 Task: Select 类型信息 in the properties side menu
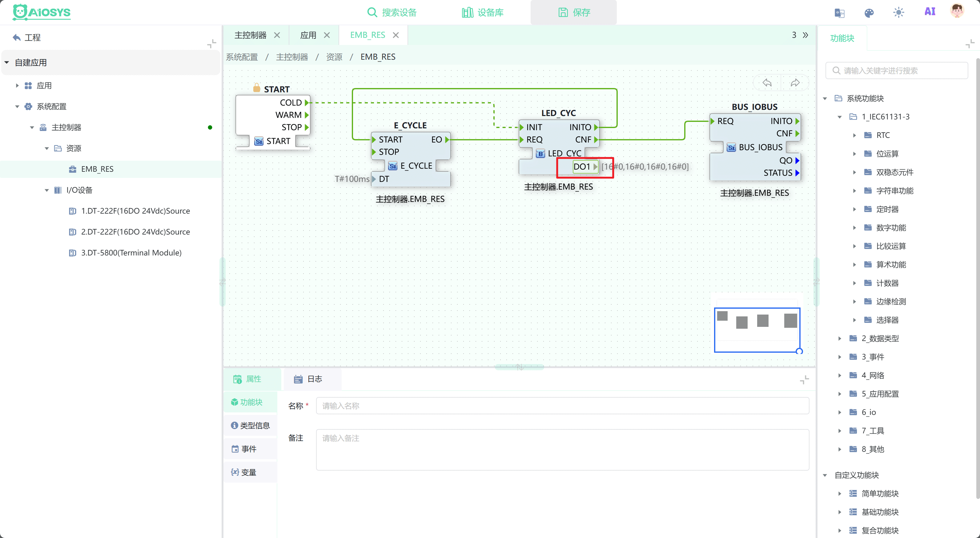[250, 425]
